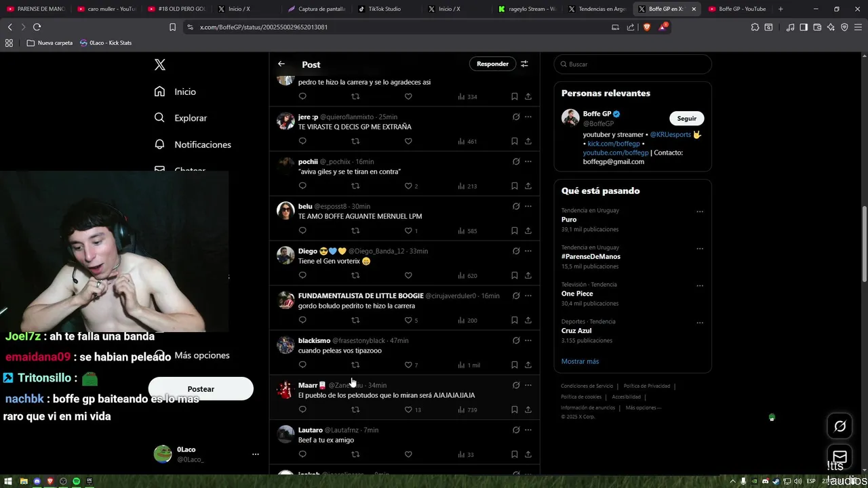View stats on Lautaro's reply
868x488 pixels.
pyautogui.click(x=466, y=454)
